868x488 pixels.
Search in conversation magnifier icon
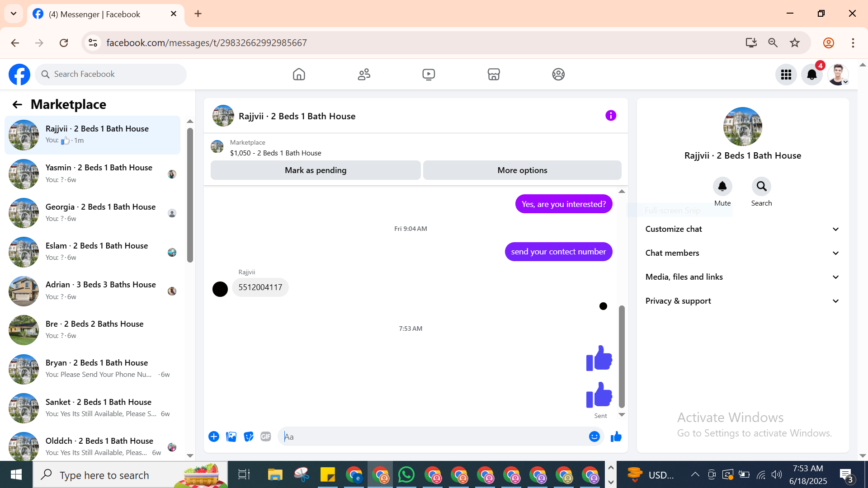(x=761, y=186)
